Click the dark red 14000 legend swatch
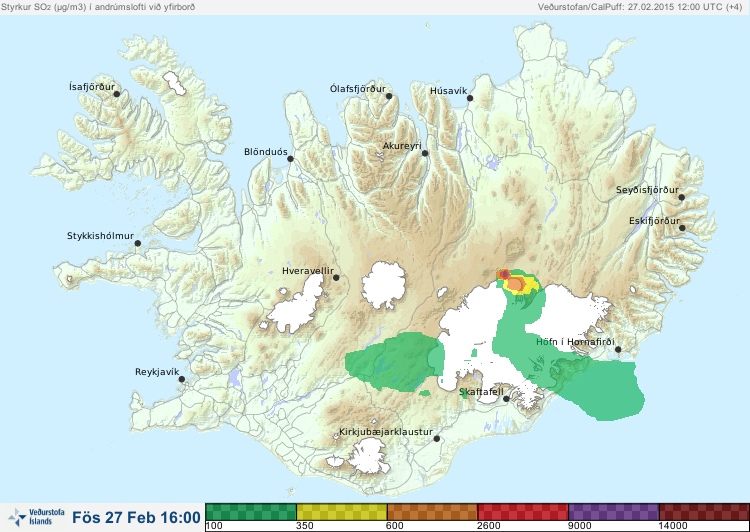 (x=704, y=512)
